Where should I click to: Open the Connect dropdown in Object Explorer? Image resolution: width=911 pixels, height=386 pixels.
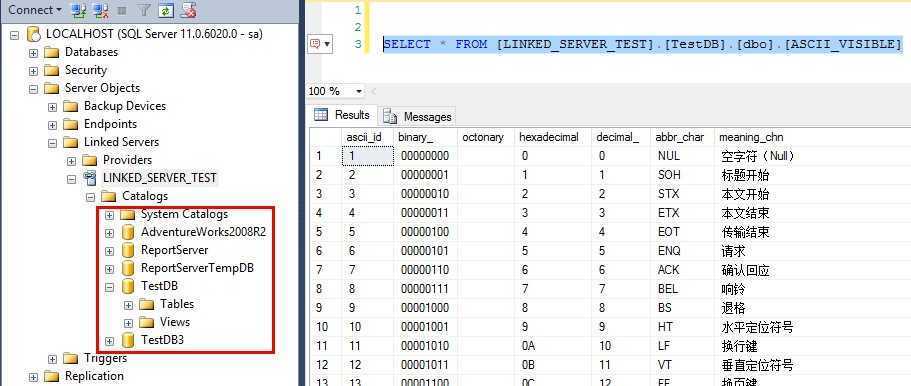point(34,10)
